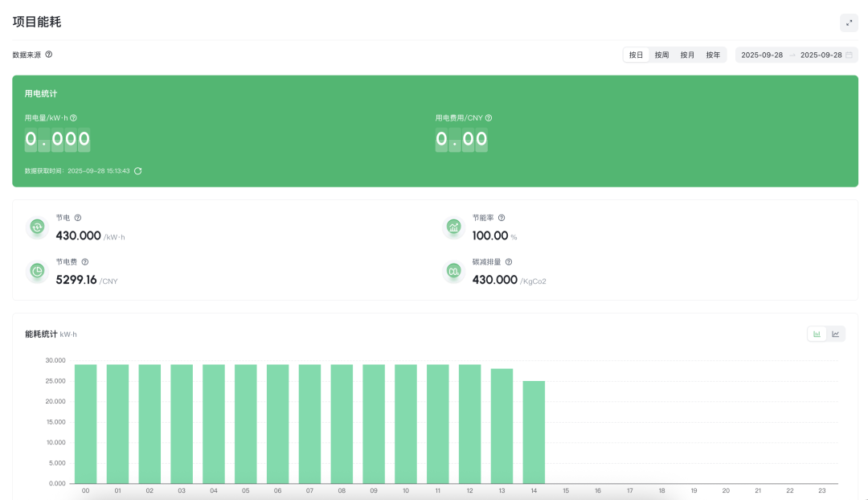Select the 数据来源 label
Screen dimensions: 868x500
(x=27, y=55)
